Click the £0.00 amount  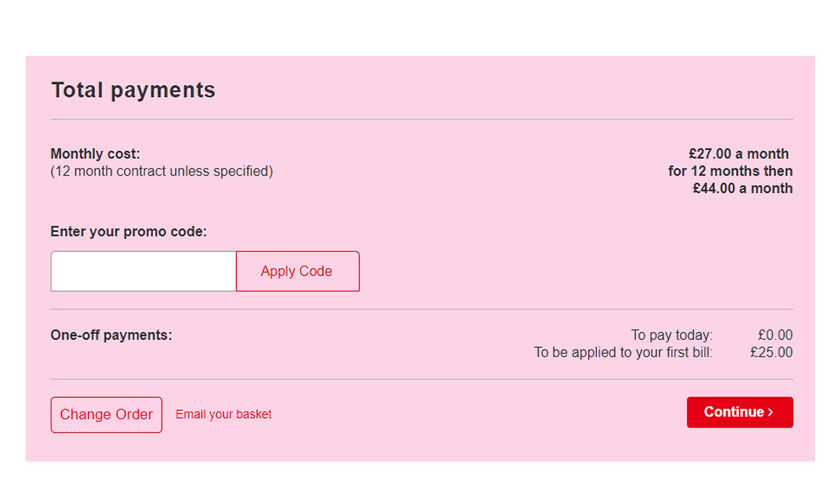(x=775, y=335)
